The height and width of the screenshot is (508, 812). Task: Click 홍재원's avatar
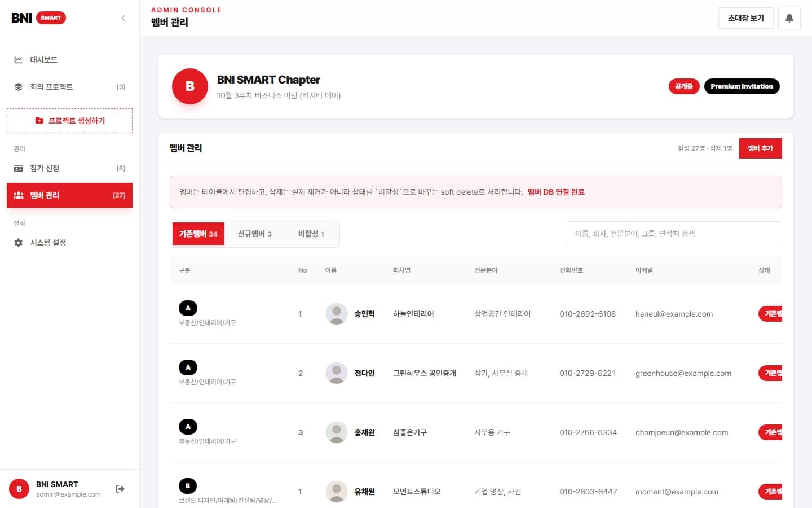tap(337, 432)
